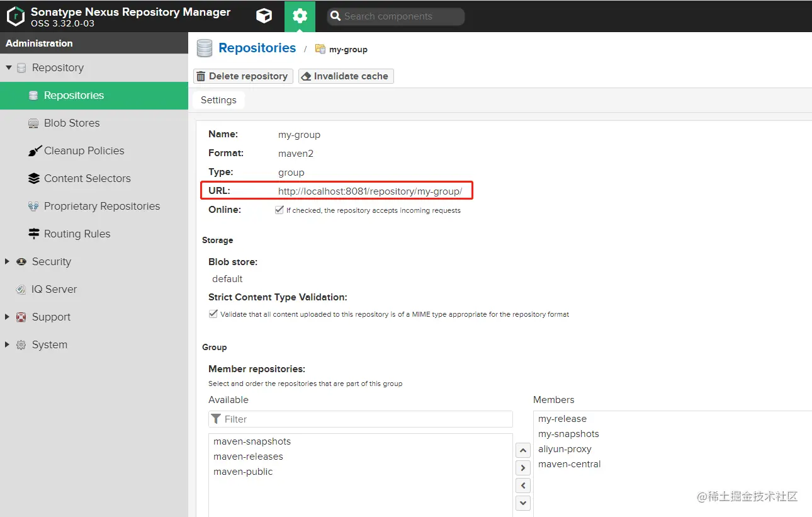Move selected member down with arrow
Screen dimensions: 812x517
coord(523,503)
